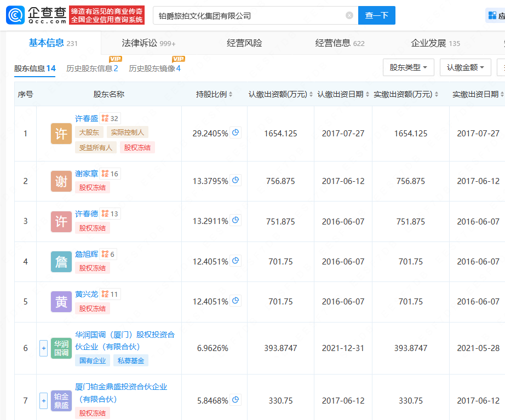Open the 认缴金额 filter dropdown

[x=465, y=67]
